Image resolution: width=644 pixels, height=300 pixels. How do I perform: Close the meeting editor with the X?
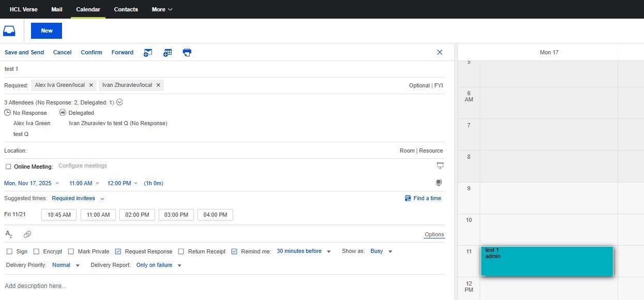coord(440,52)
